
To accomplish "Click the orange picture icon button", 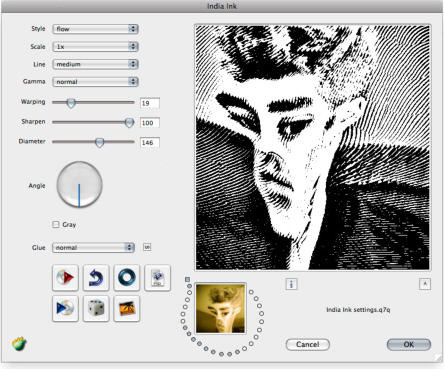I will tap(127, 308).
